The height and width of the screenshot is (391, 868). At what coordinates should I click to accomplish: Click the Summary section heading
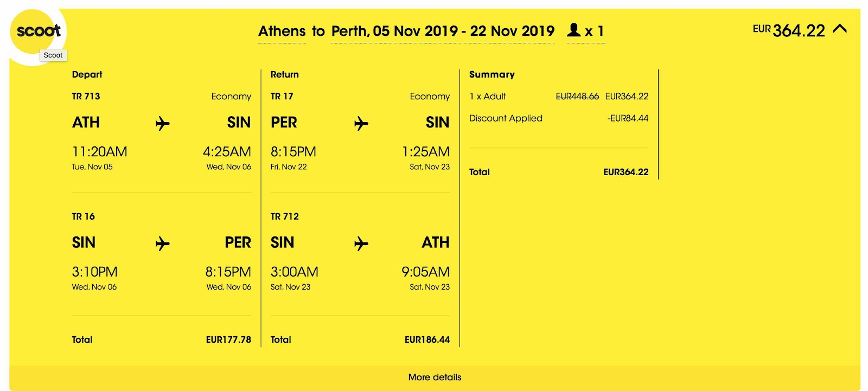pyautogui.click(x=492, y=75)
